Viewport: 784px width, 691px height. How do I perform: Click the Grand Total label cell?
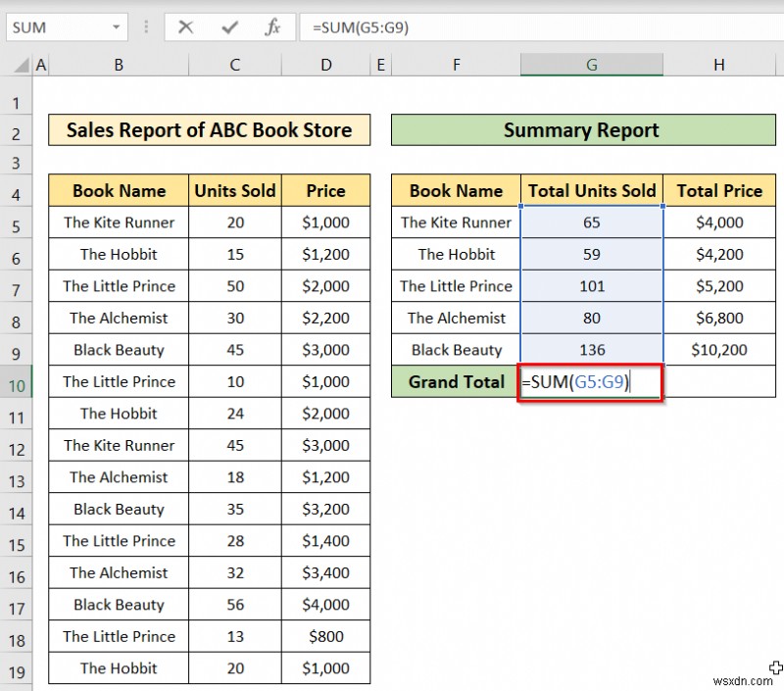455,381
